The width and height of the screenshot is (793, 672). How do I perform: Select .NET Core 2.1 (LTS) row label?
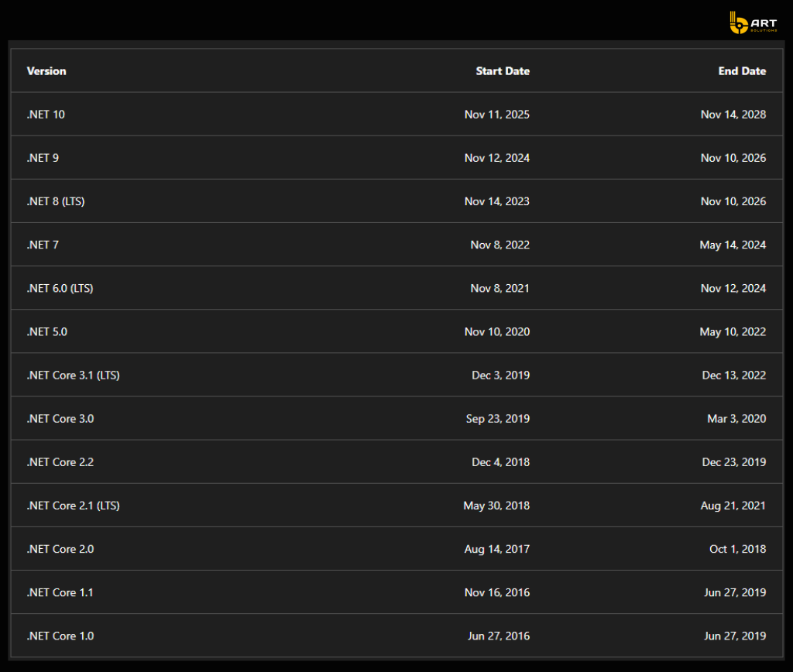click(x=73, y=506)
